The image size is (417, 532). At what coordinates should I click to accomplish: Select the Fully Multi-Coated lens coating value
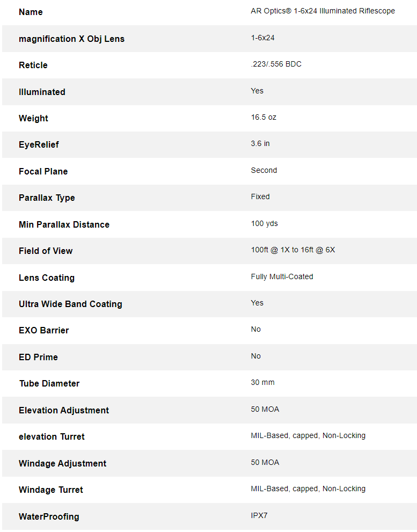pos(282,277)
